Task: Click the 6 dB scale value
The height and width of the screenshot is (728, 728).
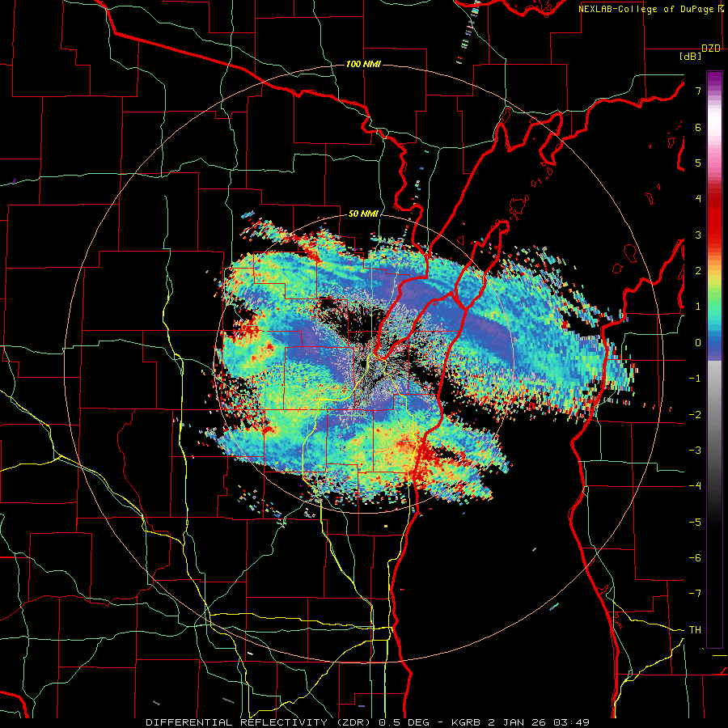Action: coord(698,127)
